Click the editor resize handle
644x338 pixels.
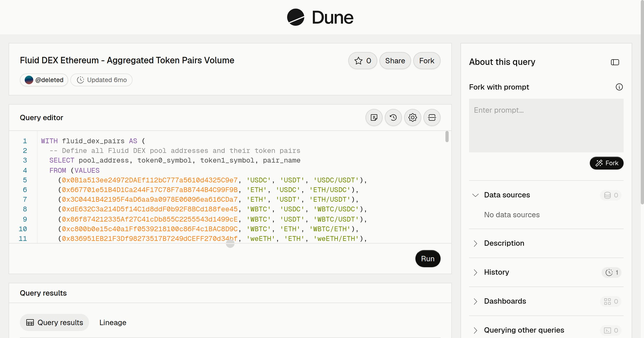click(230, 244)
